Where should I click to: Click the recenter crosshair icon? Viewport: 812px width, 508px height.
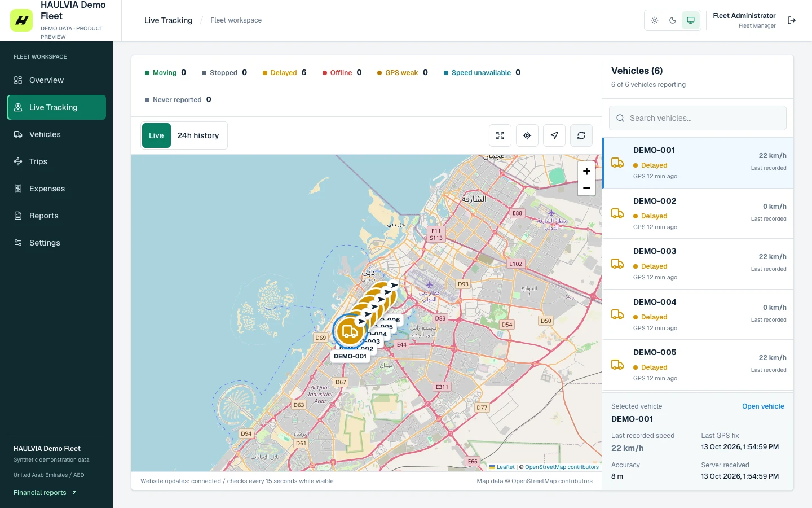pyautogui.click(x=527, y=135)
